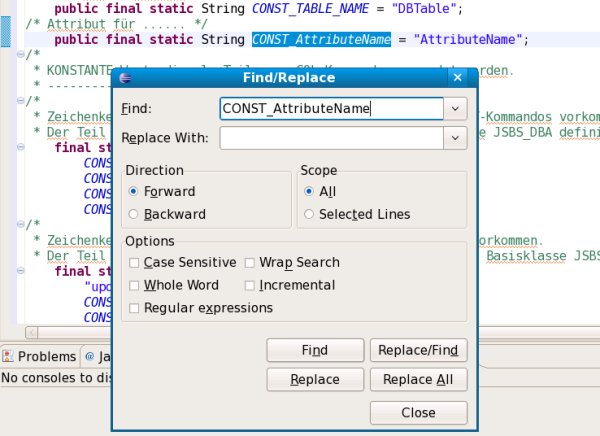Choose Selected Lines scope option
The image size is (600, 436).
click(309, 214)
